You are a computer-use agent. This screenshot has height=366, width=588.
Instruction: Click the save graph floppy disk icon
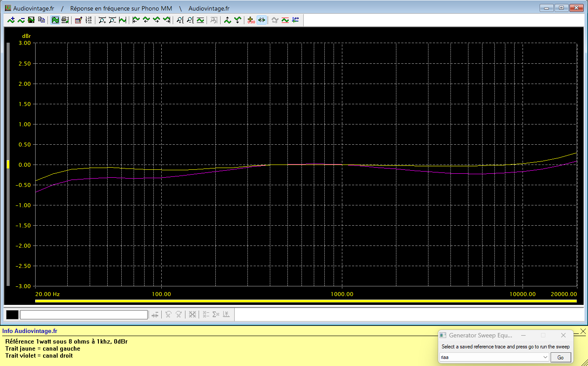pos(31,20)
